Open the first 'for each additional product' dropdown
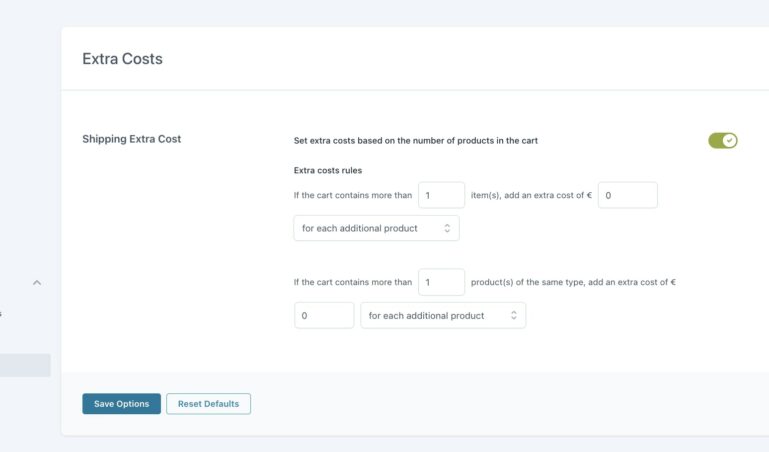Screen dimensions: 769x452 click(x=376, y=228)
